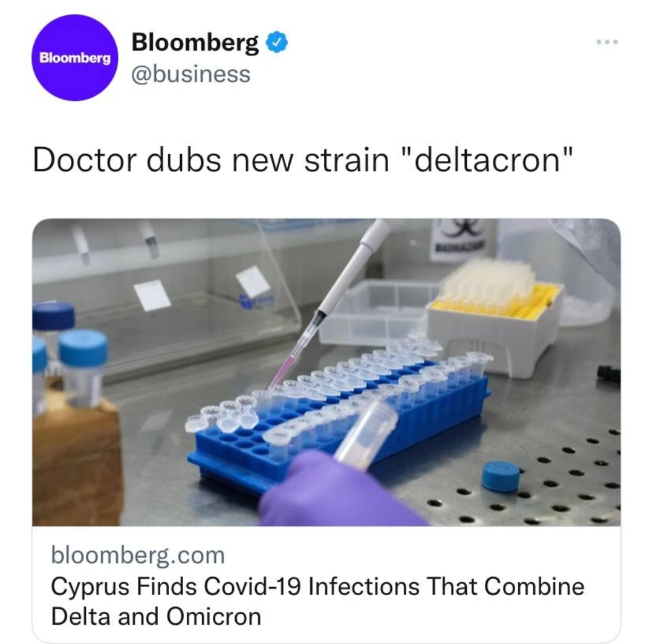Open the @business handle profile link
The width and height of the screenshot is (653, 644).
click(191, 74)
